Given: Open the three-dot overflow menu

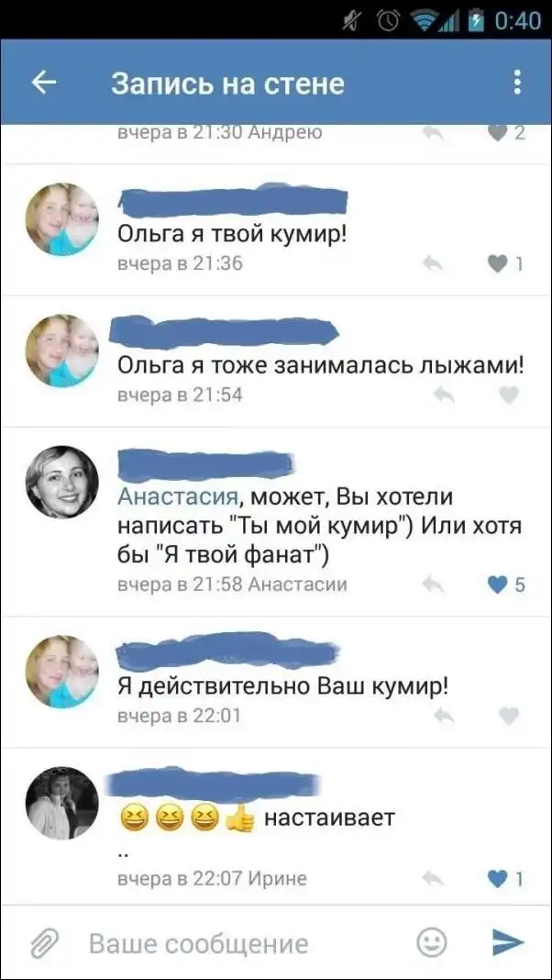Looking at the screenshot, I should [517, 83].
